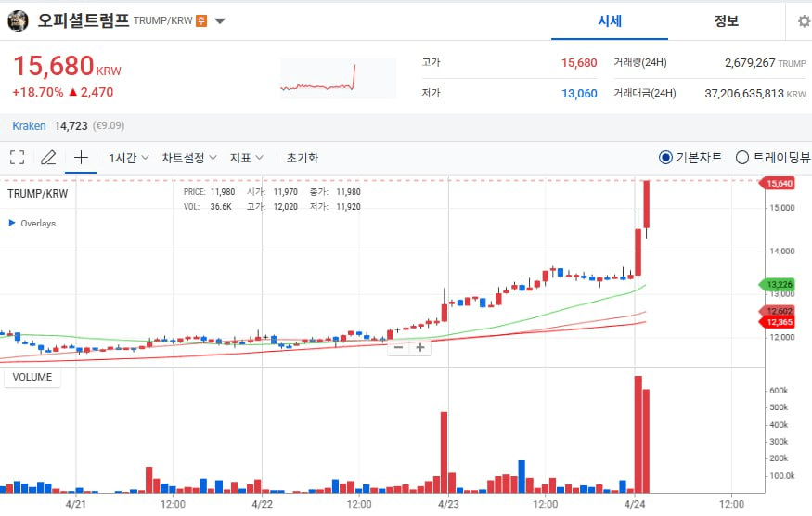Select the pencil drawing tool
Screen dimensions: 812x516
(x=48, y=158)
